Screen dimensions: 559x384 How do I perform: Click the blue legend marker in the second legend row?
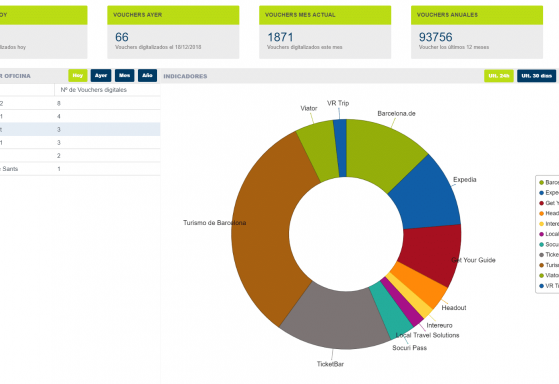pyautogui.click(x=541, y=193)
